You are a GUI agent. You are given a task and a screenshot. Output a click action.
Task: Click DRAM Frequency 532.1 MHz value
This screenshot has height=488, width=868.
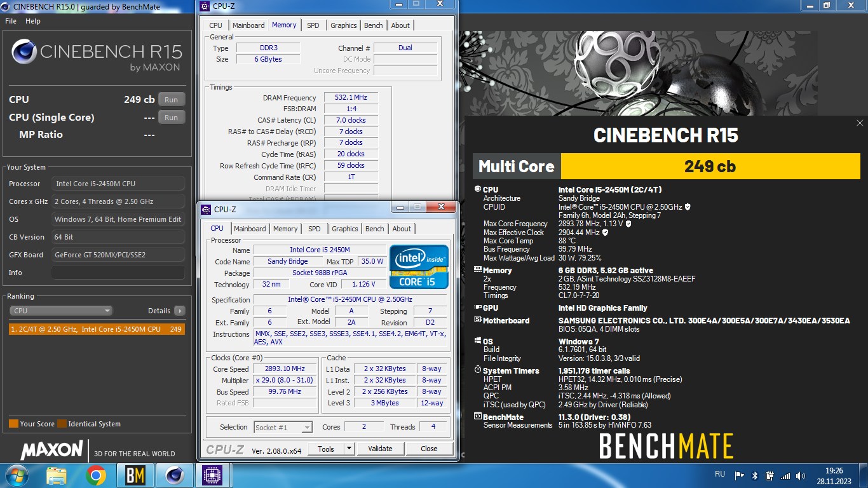351,97
